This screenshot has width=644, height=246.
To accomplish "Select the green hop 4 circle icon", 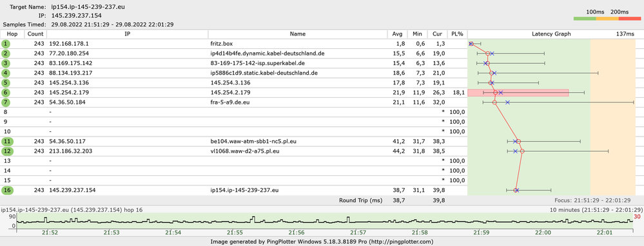I will (x=6, y=73).
